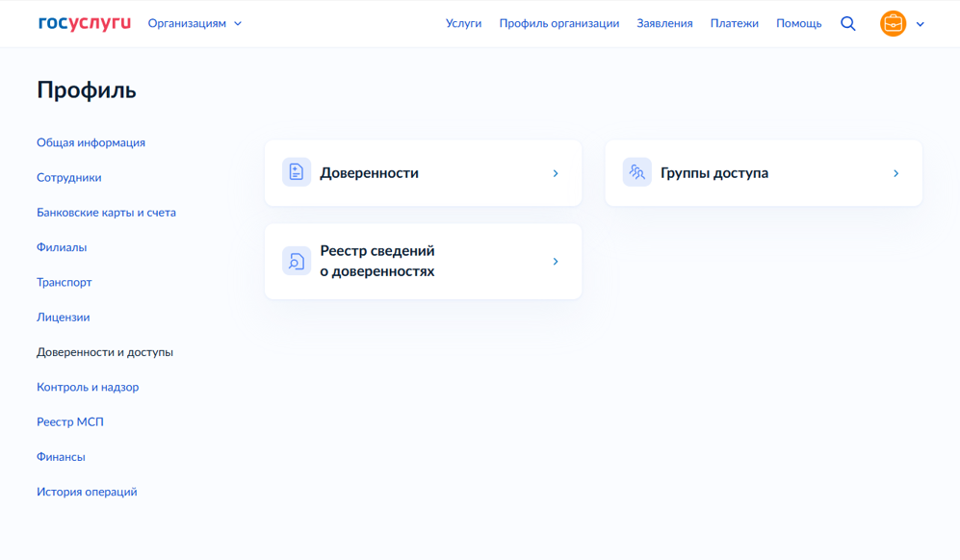Screen dimensions: 960x560
Task: Click the Профиль page heading
Action: pyautogui.click(x=87, y=90)
